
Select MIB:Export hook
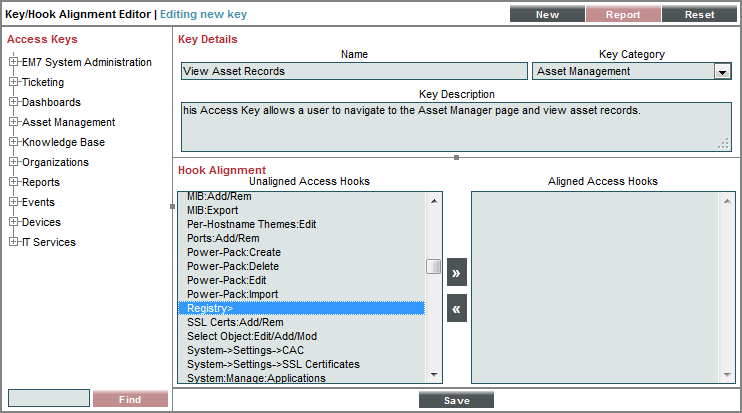click(301, 211)
